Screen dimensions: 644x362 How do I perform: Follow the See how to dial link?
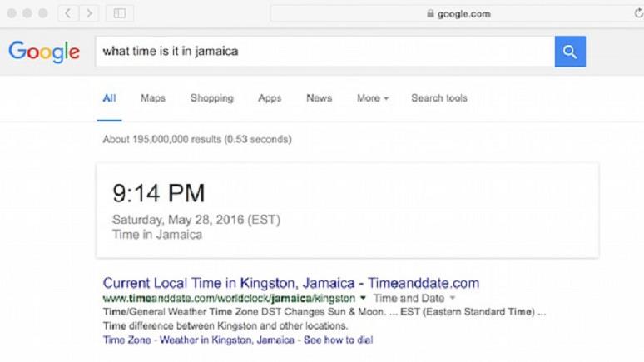[339, 340]
